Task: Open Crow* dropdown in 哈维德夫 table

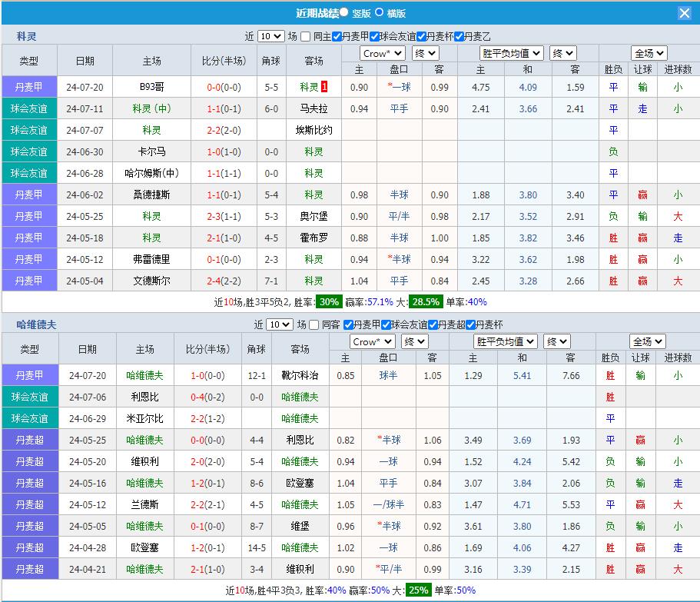Action: [373, 341]
